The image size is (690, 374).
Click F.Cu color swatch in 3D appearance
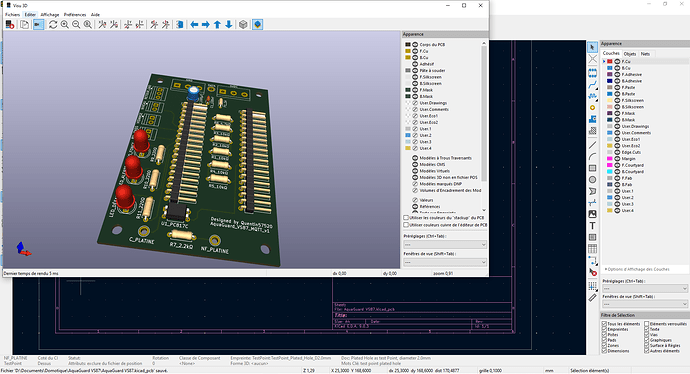408,51
